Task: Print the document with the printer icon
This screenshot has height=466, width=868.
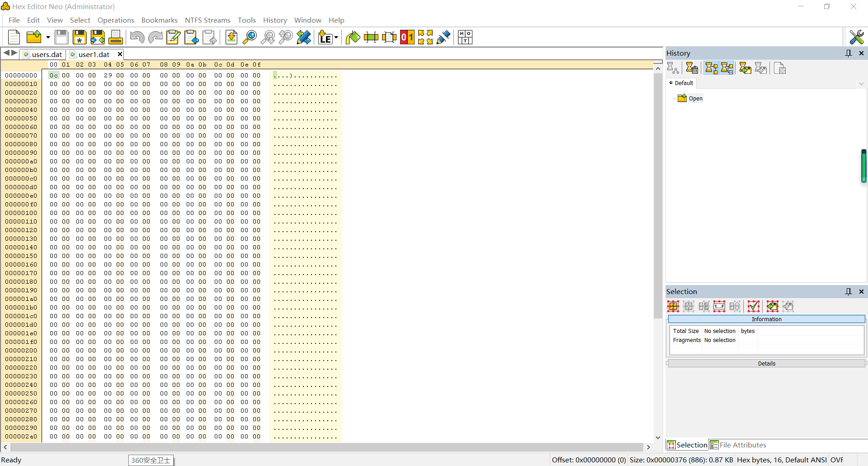Action: 116,37
